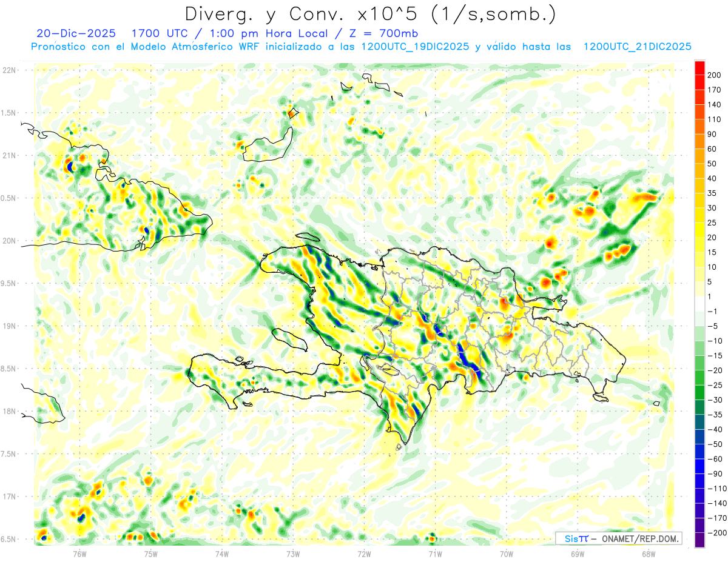Click the '7.5N' latitude label
This screenshot has width=728, height=562.
8,454
